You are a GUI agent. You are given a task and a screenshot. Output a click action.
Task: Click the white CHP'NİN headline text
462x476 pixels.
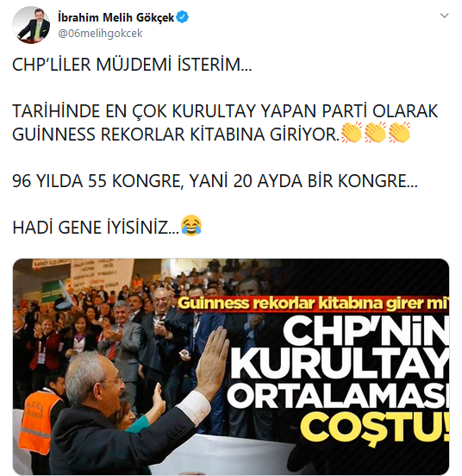365,330
